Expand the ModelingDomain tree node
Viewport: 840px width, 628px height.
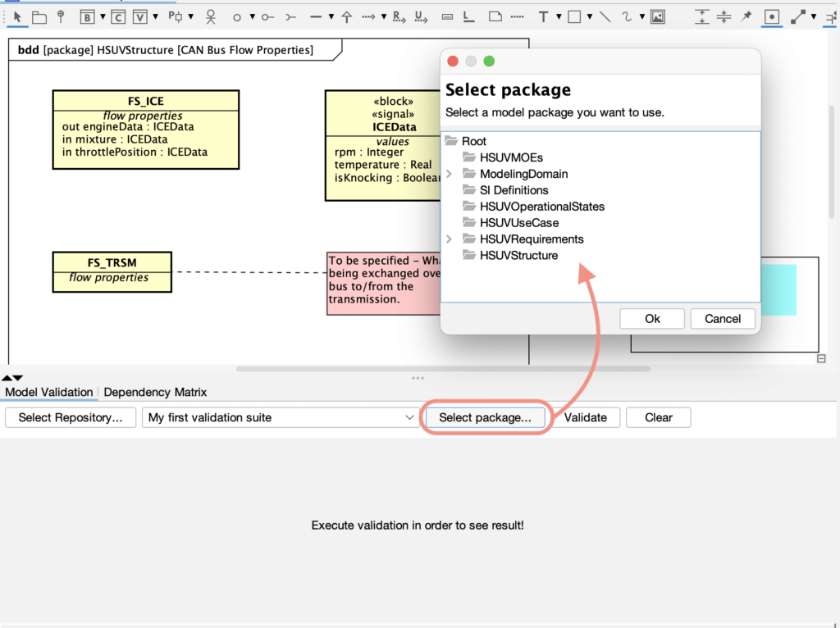pyautogui.click(x=450, y=173)
